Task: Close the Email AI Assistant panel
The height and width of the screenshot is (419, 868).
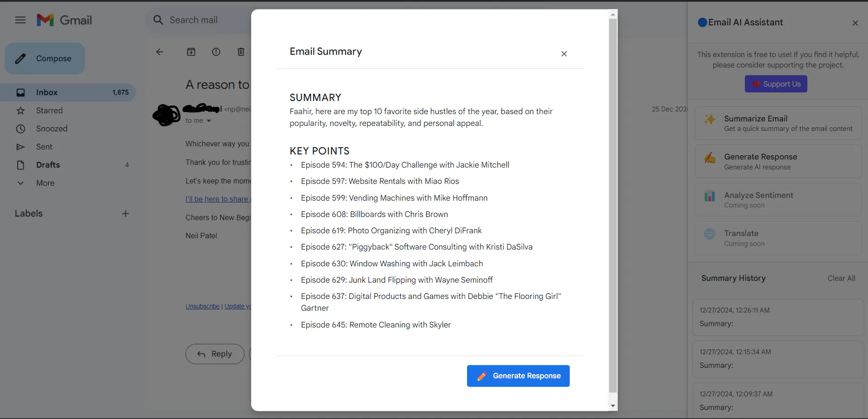Action: 855,23
